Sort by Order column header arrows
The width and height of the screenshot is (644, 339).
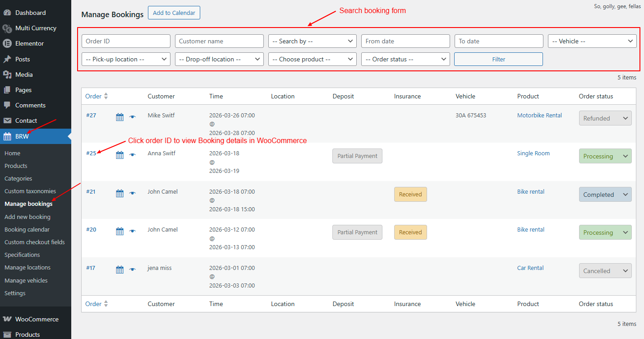[x=106, y=96]
